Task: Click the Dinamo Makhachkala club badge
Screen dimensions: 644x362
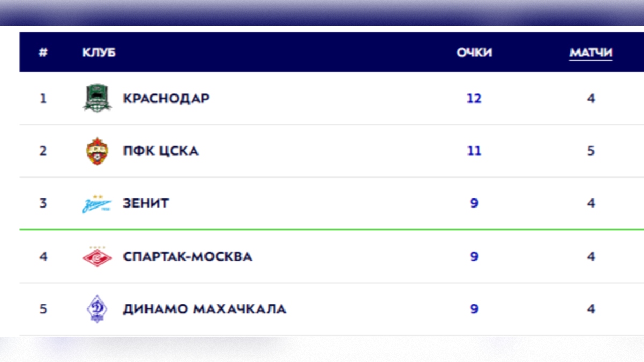Action: [97, 309]
